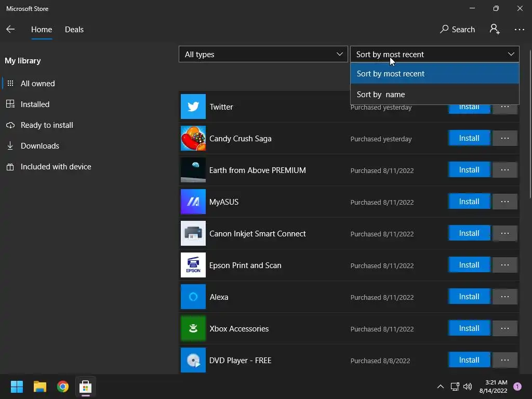
Task: Install MyASUS app
Action: click(469, 202)
